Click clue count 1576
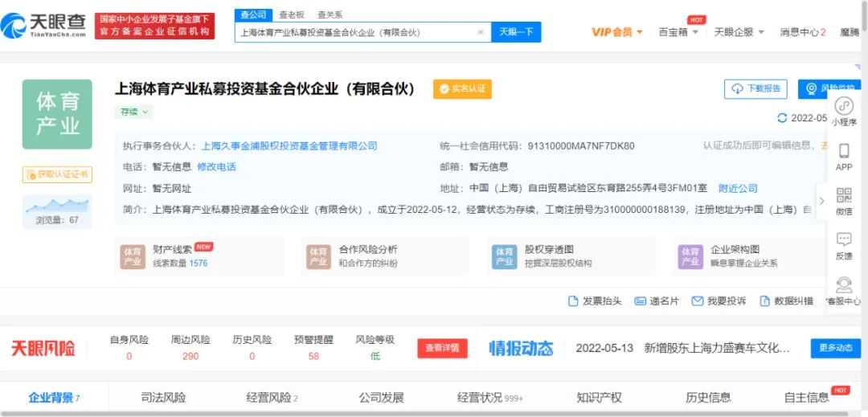Image resolution: width=868 pixels, height=417 pixels. 199,264
